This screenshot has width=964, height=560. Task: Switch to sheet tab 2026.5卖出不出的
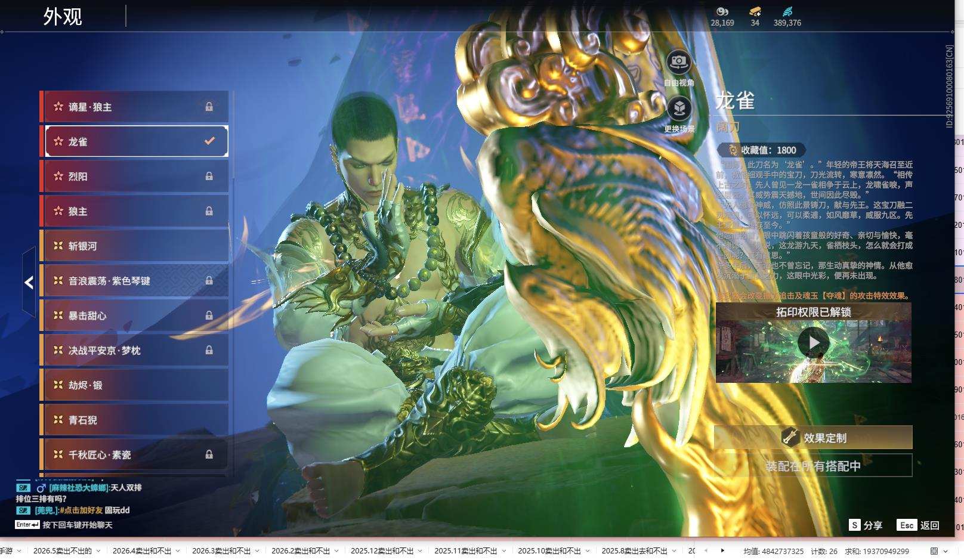click(x=63, y=551)
